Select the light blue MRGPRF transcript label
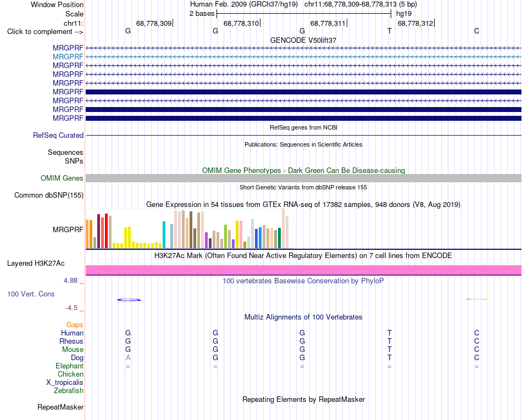522x420 pixels. pyautogui.click(x=68, y=57)
